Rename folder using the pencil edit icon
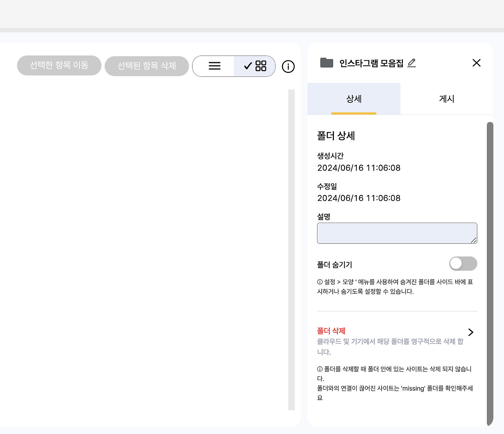The height and width of the screenshot is (434, 504). coord(412,63)
